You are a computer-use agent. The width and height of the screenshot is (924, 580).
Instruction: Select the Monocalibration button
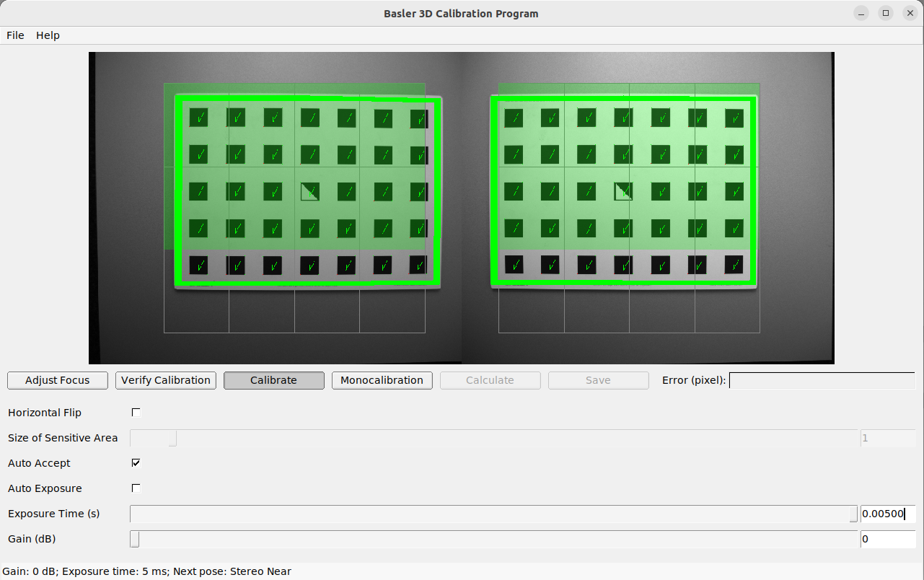pos(382,380)
